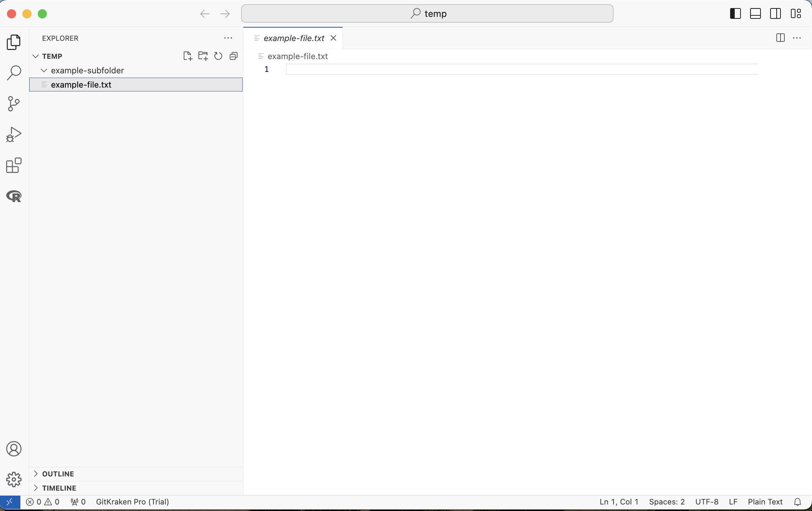Screen dimensions: 812x511
Task: Click GitKraken Pro (Trial) in status bar
Action: click(132, 502)
